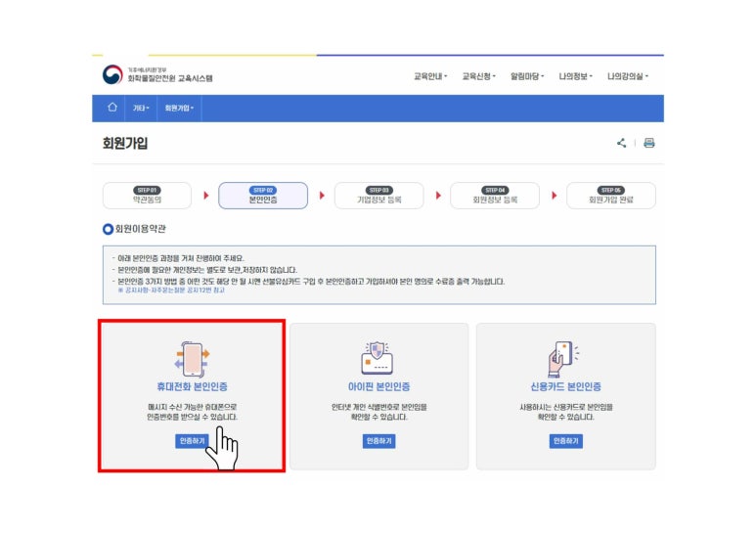Click the share icon beside 회원가입 title
The width and height of the screenshot is (756, 535).
click(x=621, y=143)
